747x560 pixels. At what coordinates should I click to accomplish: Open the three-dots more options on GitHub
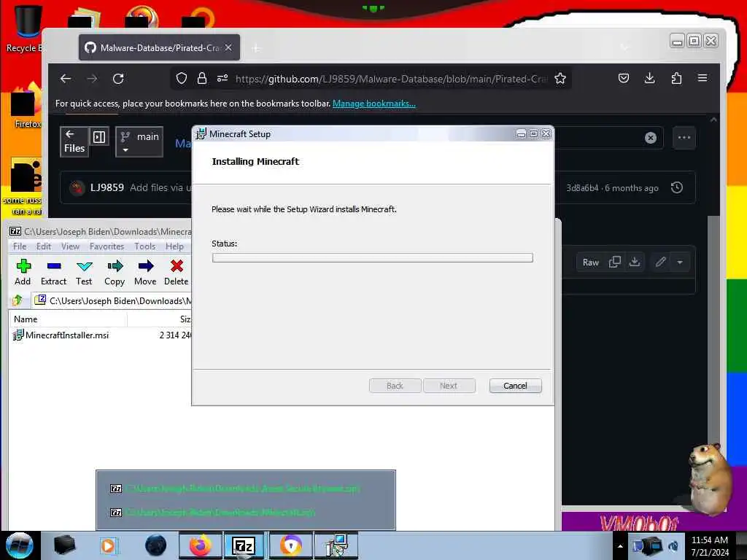(x=684, y=138)
